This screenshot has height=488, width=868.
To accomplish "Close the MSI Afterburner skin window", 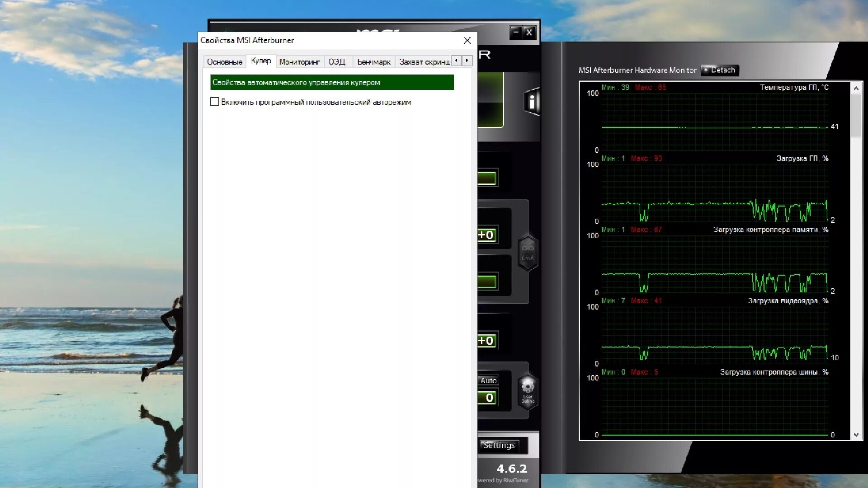I will pyautogui.click(x=529, y=32).
